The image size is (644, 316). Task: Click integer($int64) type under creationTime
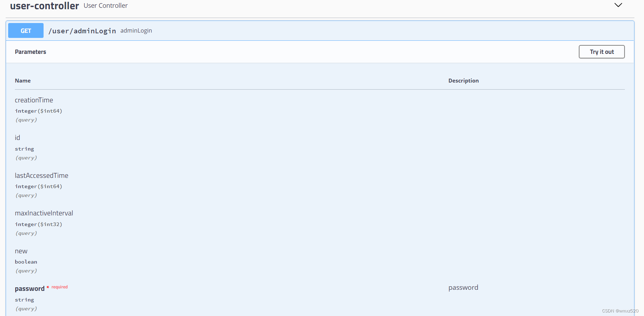[39, 111]
